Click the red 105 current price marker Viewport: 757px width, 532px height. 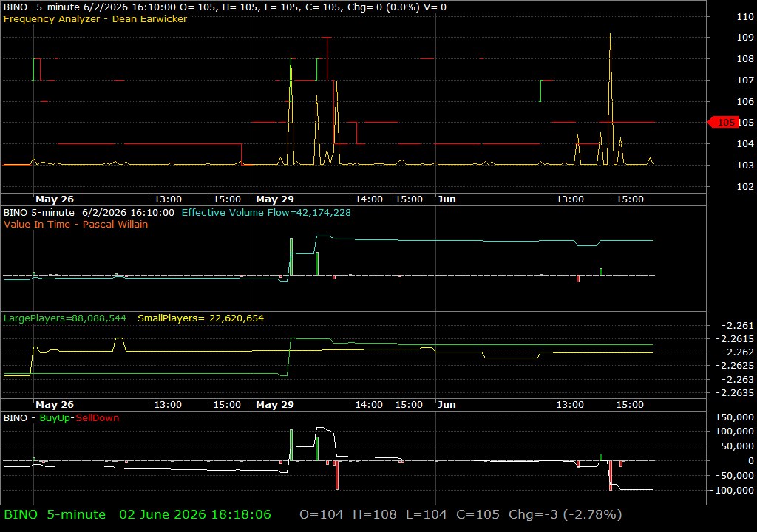tap(723, 123)
